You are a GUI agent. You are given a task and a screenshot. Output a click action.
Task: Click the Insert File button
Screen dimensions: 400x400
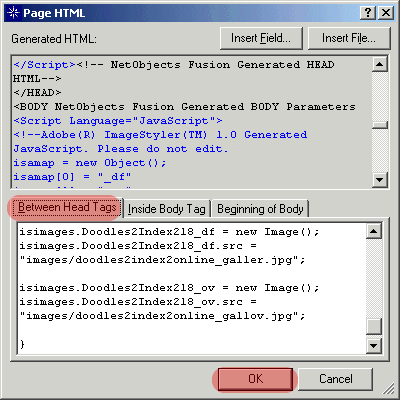click(349, 38)
